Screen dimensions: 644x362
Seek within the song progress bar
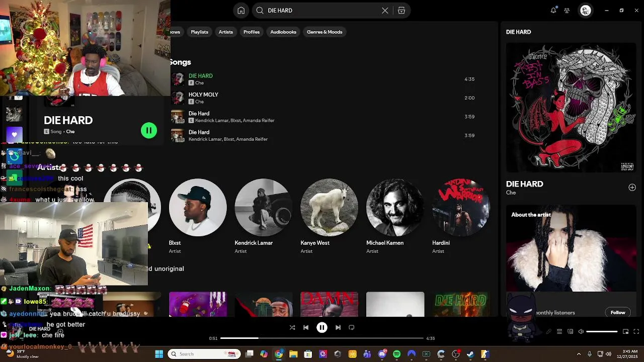tap(321, 338)
